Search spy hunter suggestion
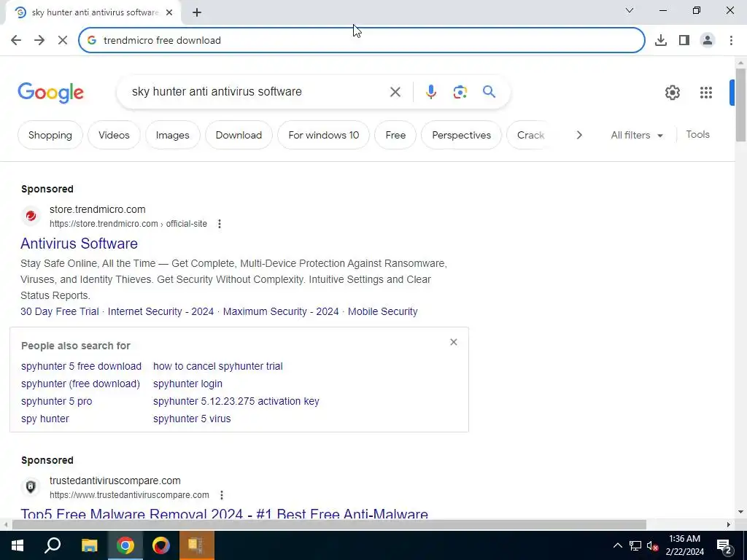The height and width of the screenshot is (560, 747). (45, 419)
